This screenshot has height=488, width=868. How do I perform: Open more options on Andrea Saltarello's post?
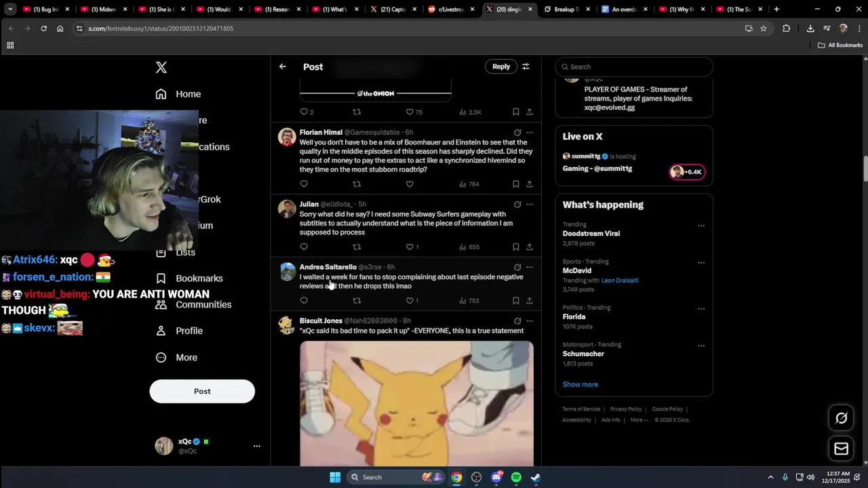[530, 267]
